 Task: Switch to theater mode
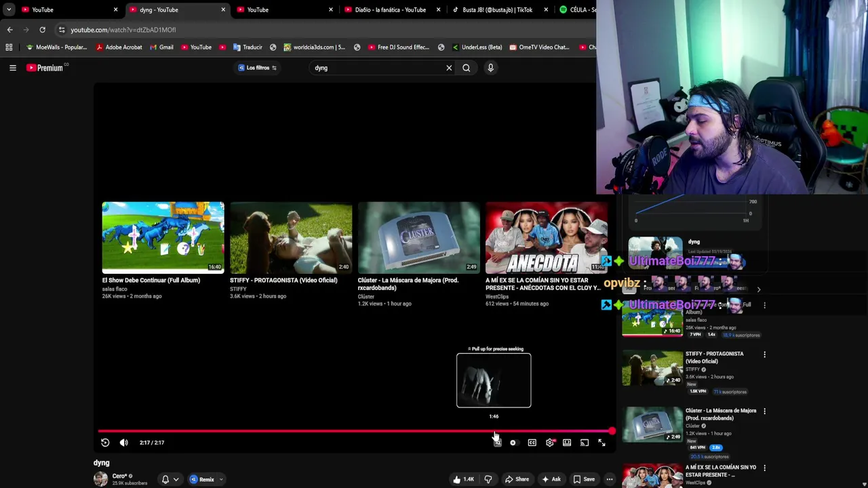[567, 443]
